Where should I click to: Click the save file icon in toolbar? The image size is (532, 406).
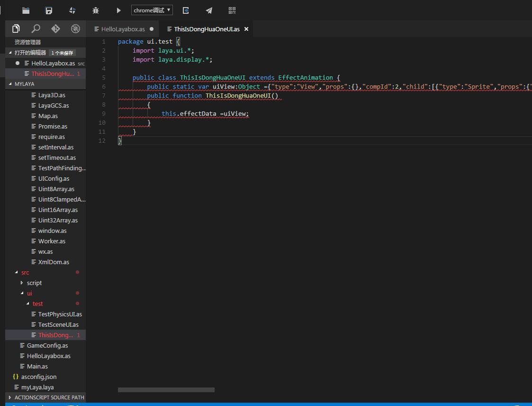(49, 10)
